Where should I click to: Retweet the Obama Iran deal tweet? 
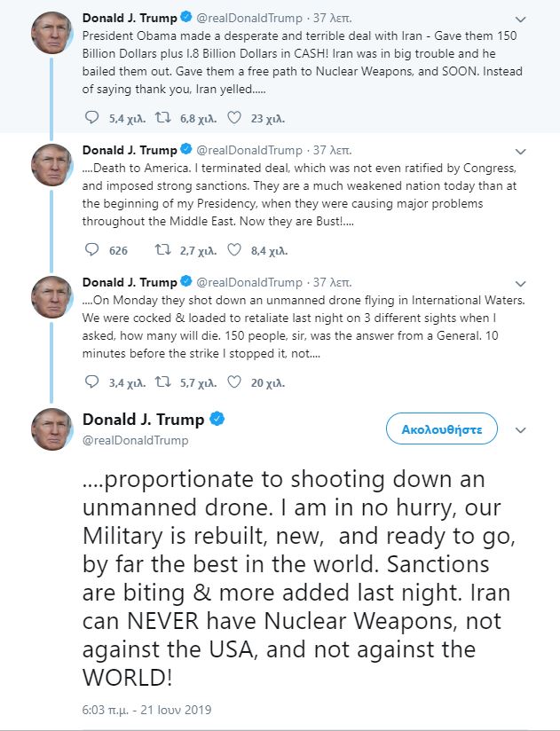click(x=162, y=116)
